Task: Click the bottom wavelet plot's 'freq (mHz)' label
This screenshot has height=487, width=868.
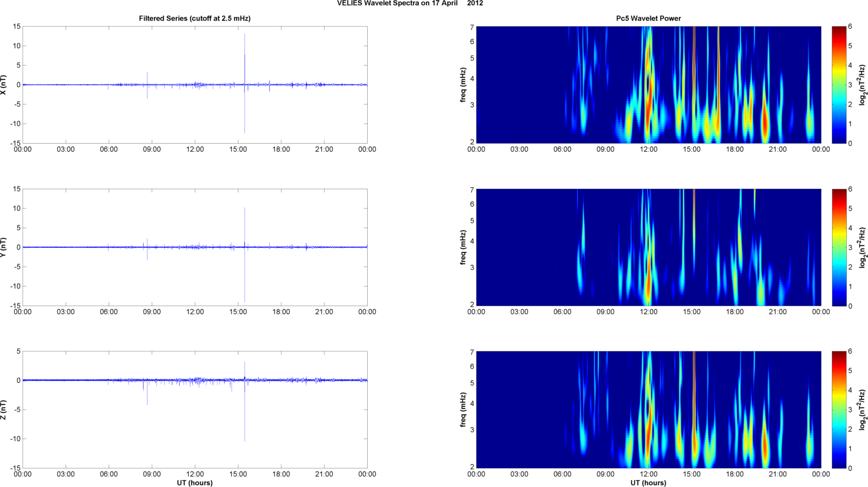Action: 463,410
